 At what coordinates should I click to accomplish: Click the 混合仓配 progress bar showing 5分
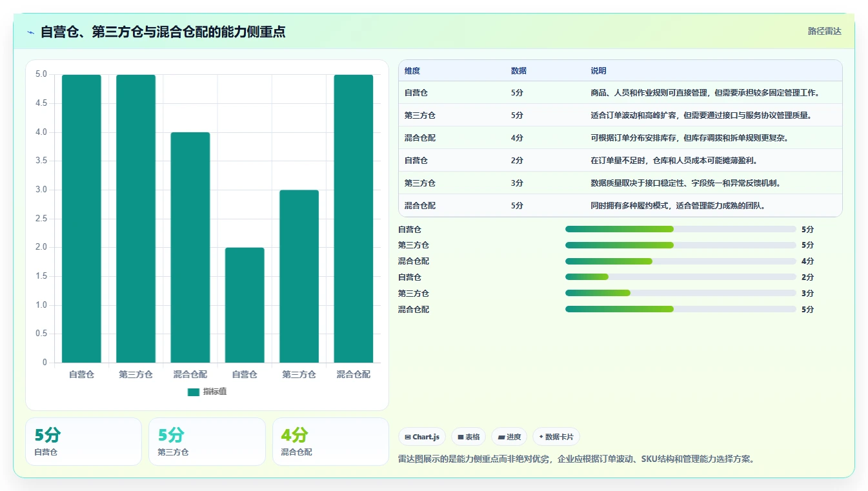click(x=681, y=309)
